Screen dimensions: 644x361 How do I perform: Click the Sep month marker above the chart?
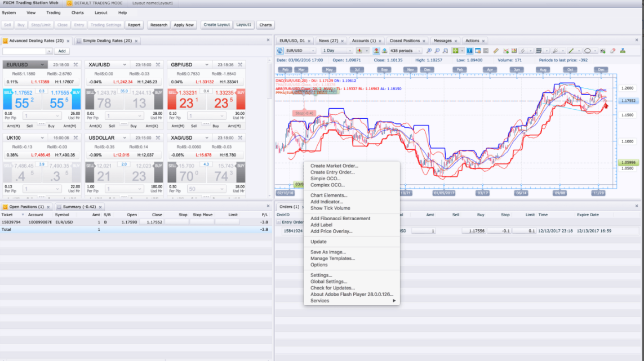click(x=384, y=69)
